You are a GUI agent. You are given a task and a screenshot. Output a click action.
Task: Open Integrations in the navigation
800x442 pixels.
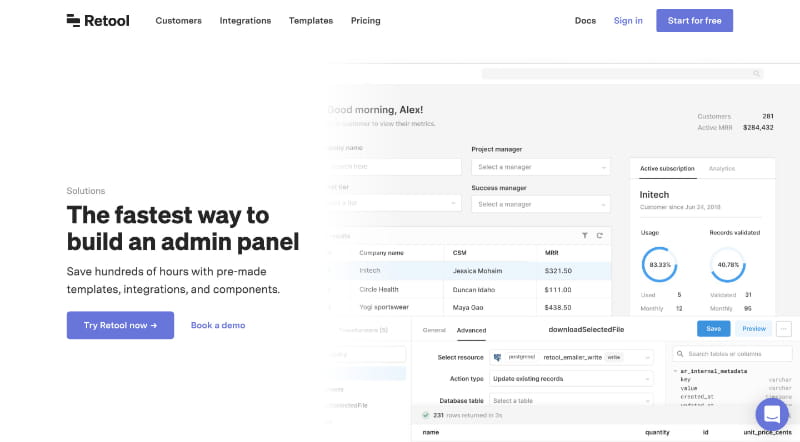(245, 20)
